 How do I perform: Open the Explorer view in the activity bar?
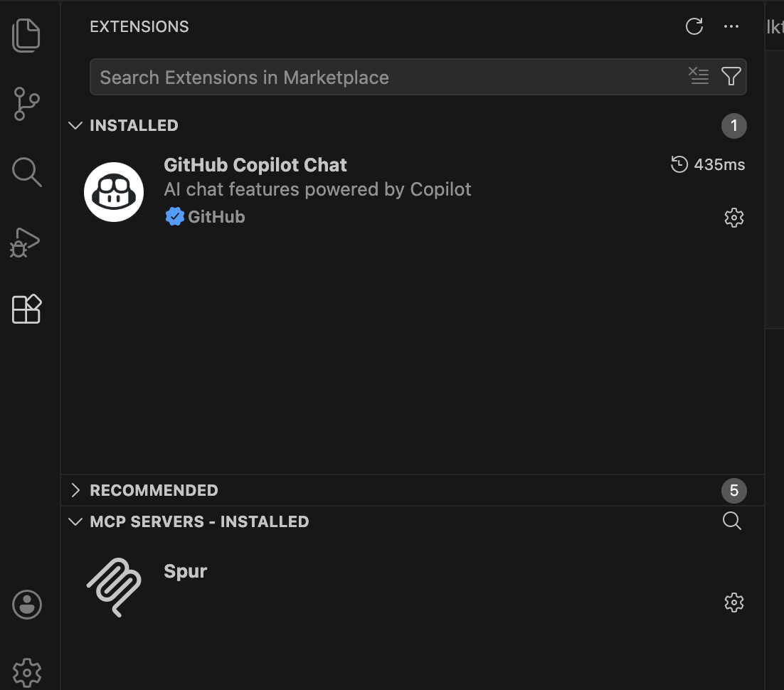tap(26, 35)
